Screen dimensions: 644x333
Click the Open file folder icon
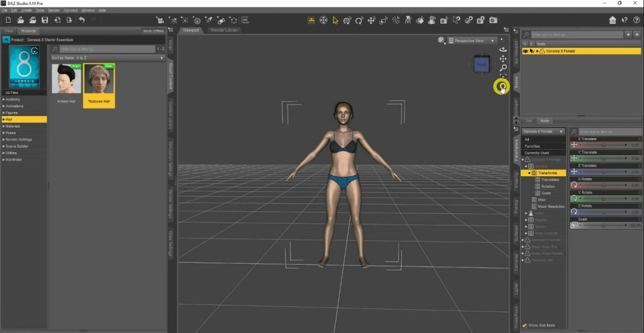pos(21,20)
